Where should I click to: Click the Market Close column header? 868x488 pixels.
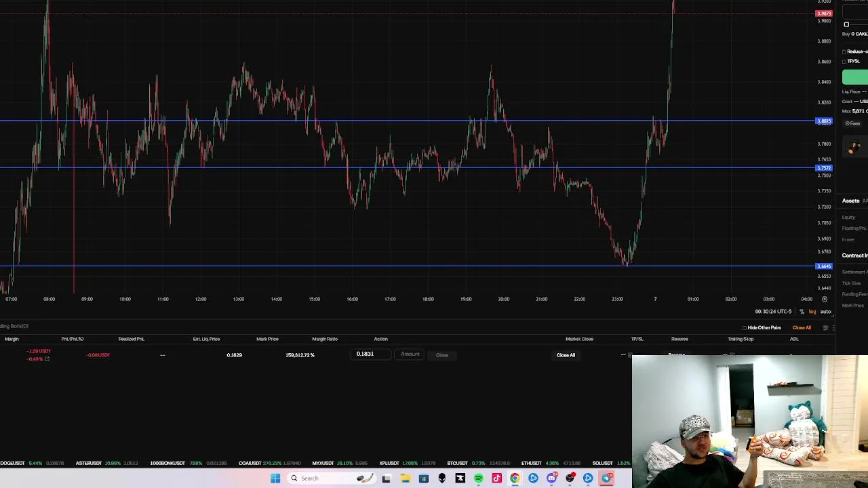[579, 339]
